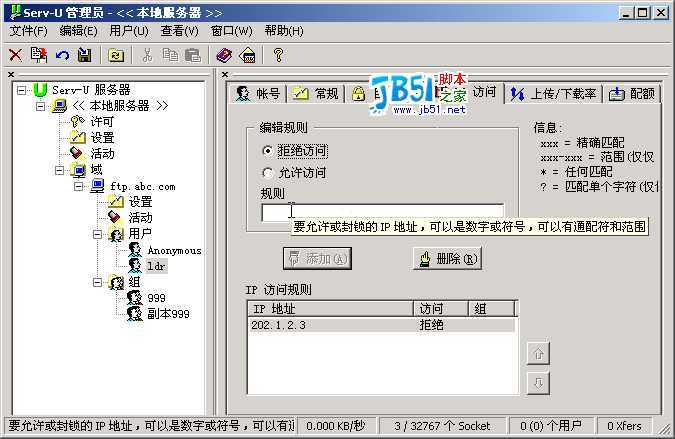Click the IP 地址 column header
Viewport: 675px width, 439px height.
point(331,309)
